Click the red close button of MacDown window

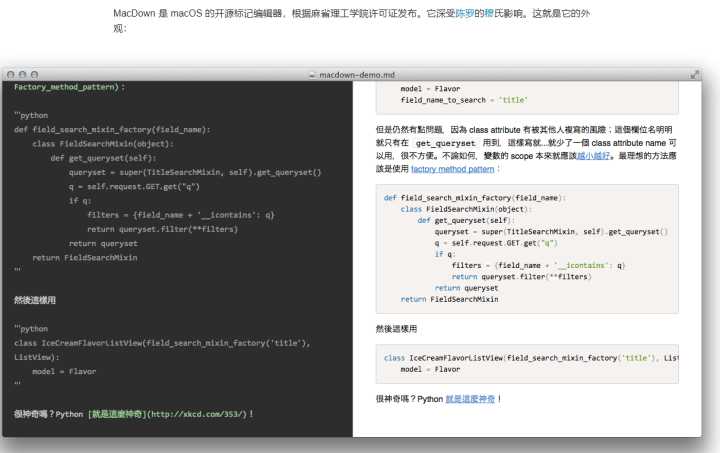(x=11, y=74)
